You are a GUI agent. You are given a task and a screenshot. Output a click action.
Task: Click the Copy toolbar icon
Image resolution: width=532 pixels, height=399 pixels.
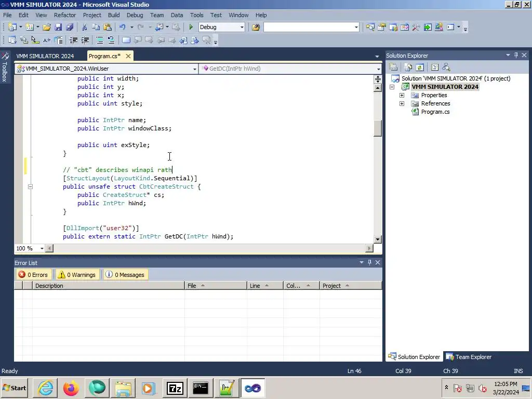tap(96, 27)
